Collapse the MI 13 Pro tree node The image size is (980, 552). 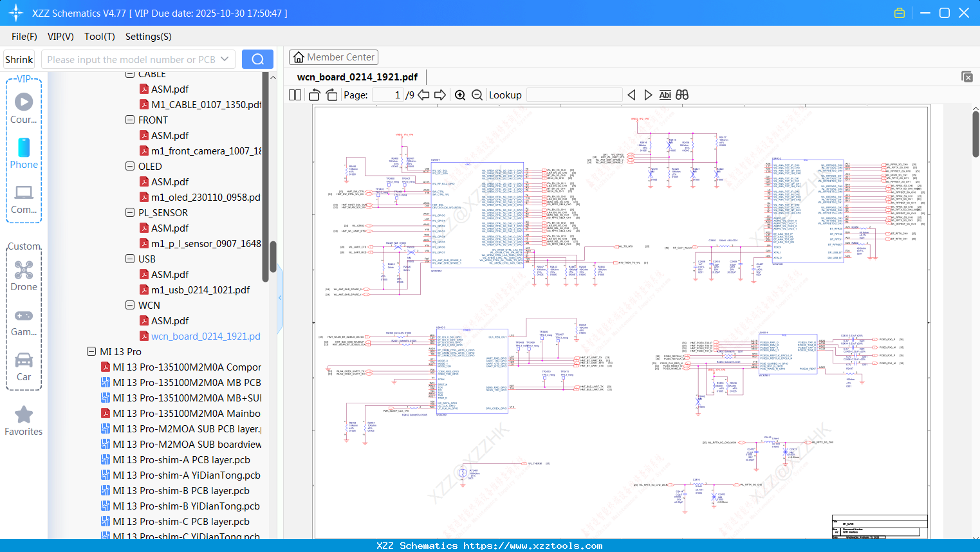coord(91,351)
